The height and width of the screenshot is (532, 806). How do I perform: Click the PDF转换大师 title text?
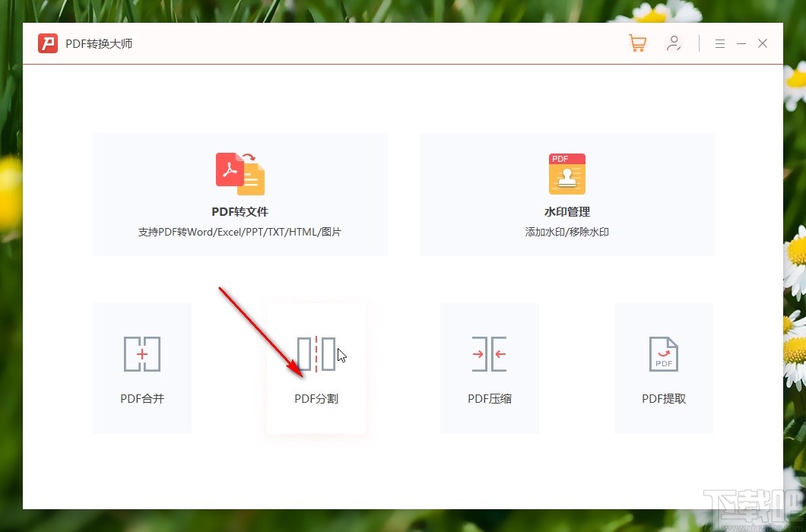click(x=98, y=43)
